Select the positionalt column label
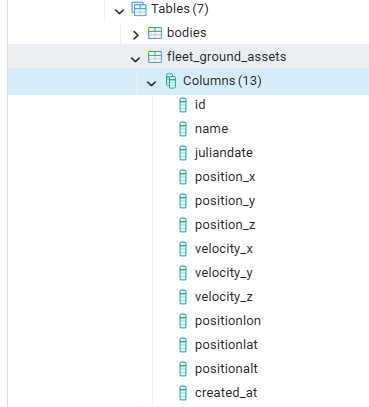 pos(226,369)
